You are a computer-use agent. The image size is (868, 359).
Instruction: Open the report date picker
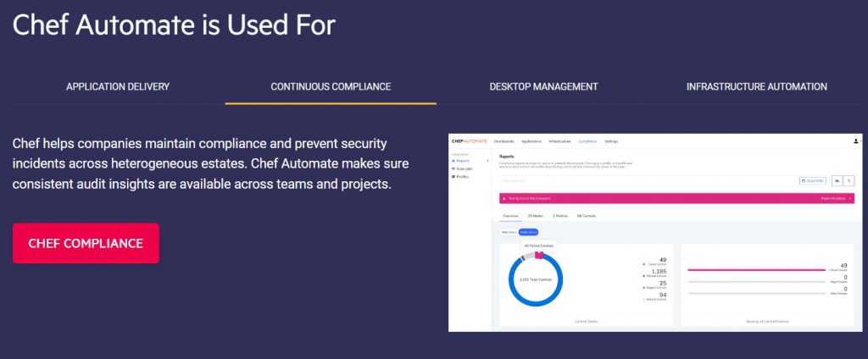812,180
